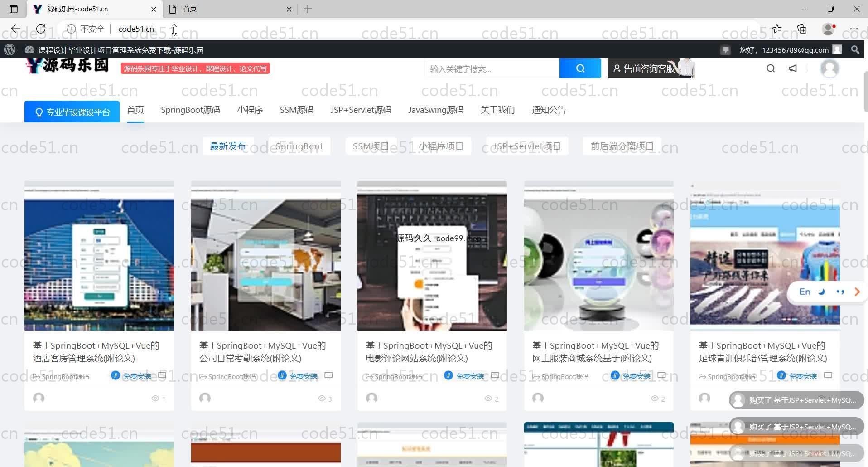Select the JSP+Servlet项目 filter tab
This screenshot has height=467, width=868.
(527, 146)
